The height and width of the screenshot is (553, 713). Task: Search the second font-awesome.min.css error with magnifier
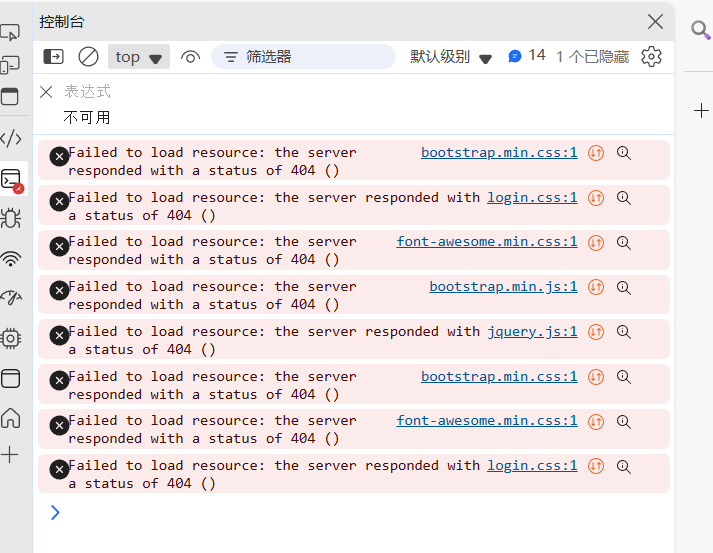(623, 422)
